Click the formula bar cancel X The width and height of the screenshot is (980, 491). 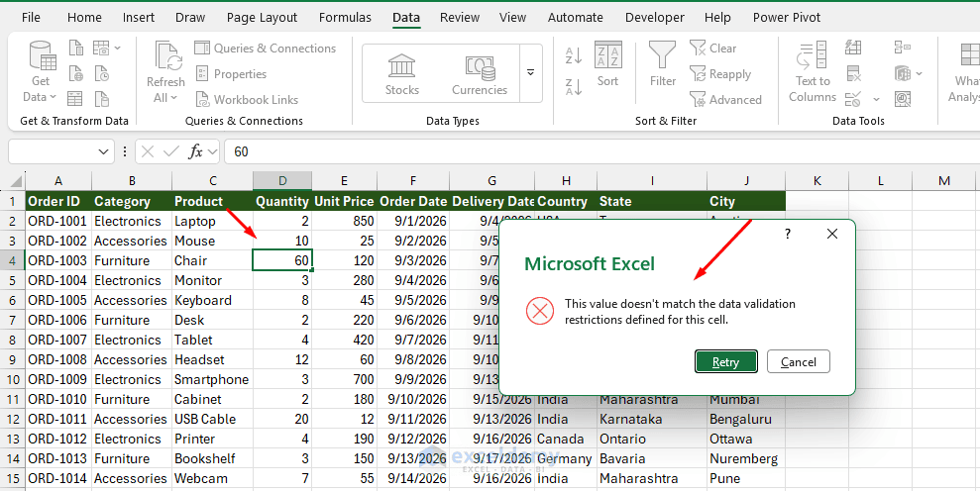coord(148,151)
